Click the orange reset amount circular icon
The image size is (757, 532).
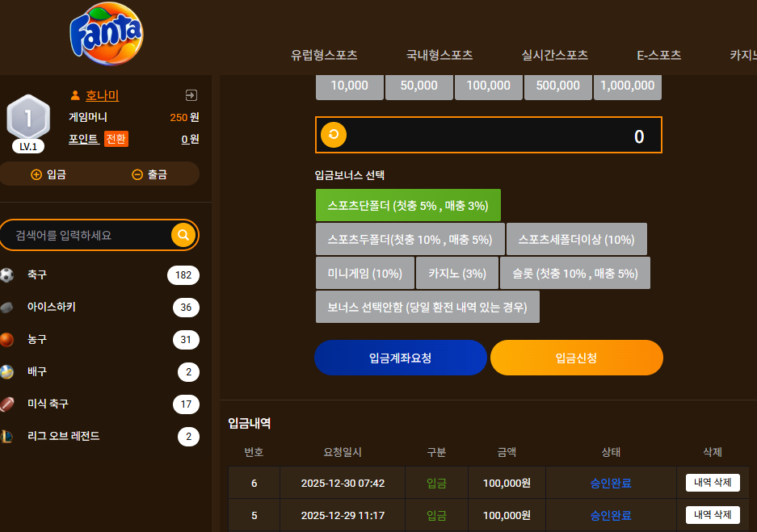(x=334, y=135)
